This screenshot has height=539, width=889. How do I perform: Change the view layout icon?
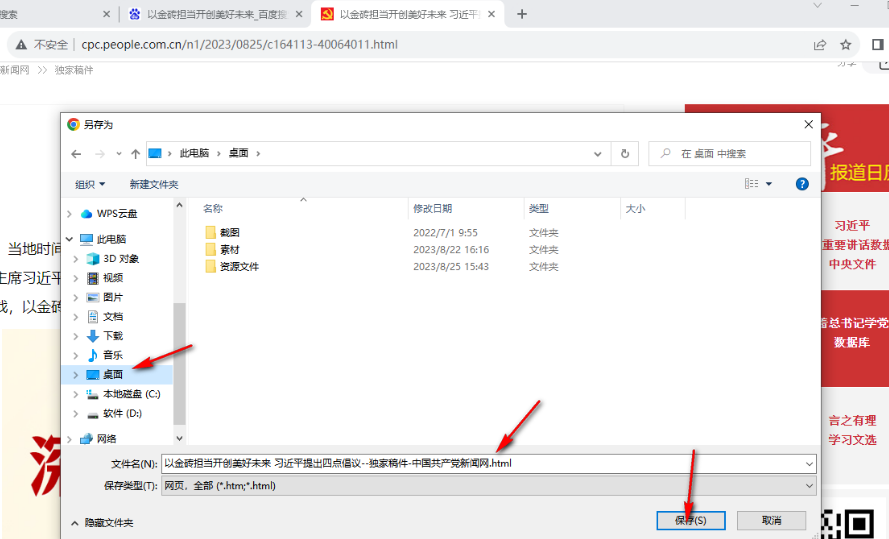click(751, 184)
